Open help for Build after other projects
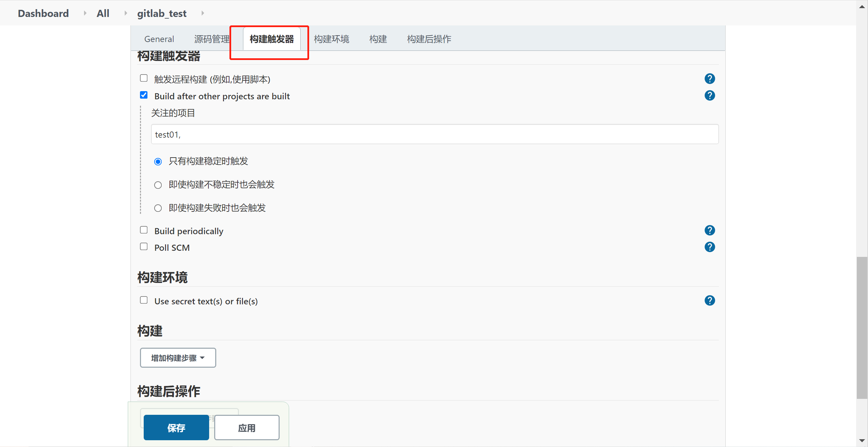 click(709, 96)
